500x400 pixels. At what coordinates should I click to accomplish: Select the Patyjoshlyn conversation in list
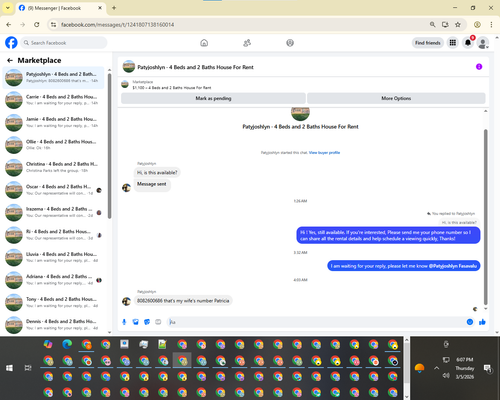click(54, 77)
